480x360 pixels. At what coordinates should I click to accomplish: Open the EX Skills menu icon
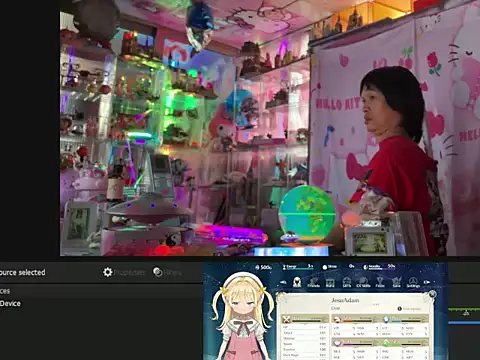coord(363,283)
